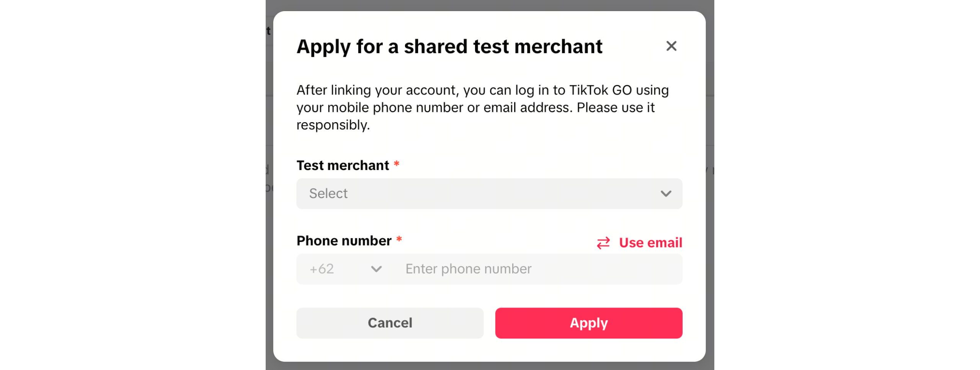Image resolution: width=980 pixels, height=370 pixels.
Task: Click the account linking description paragraph
Action: 482,107
